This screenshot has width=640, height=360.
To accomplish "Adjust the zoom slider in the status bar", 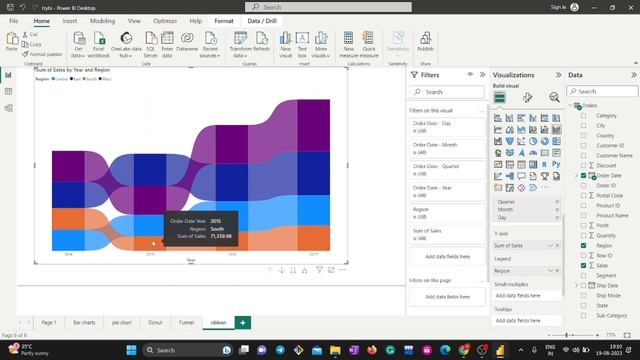I will (567, 335).
